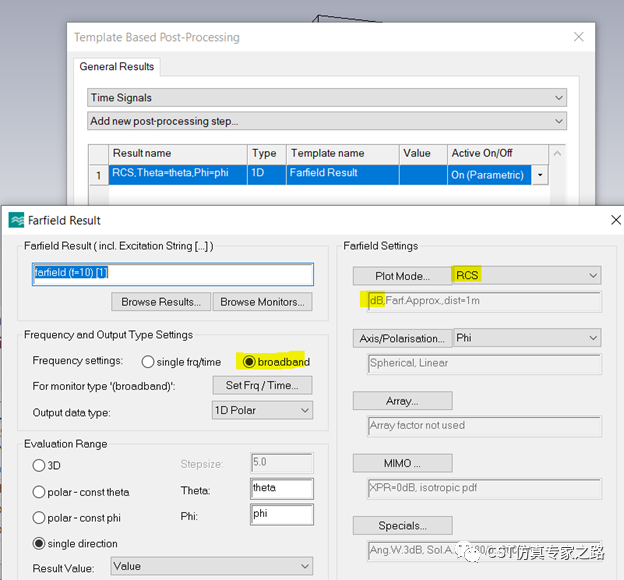Click the Spherical, Linear info field
The image size is (624, 580).
[x=484, y=364]
